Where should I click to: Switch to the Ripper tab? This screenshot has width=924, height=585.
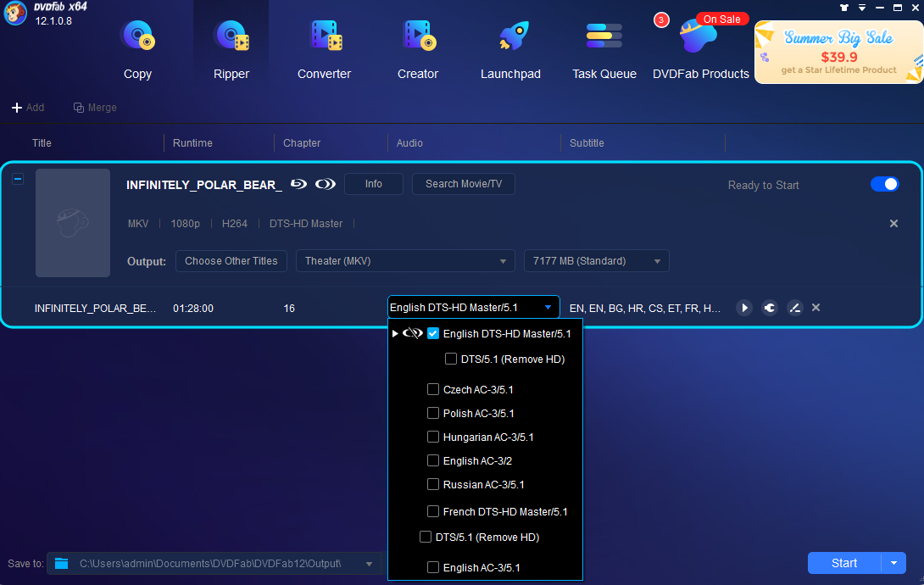pos(231,47)
